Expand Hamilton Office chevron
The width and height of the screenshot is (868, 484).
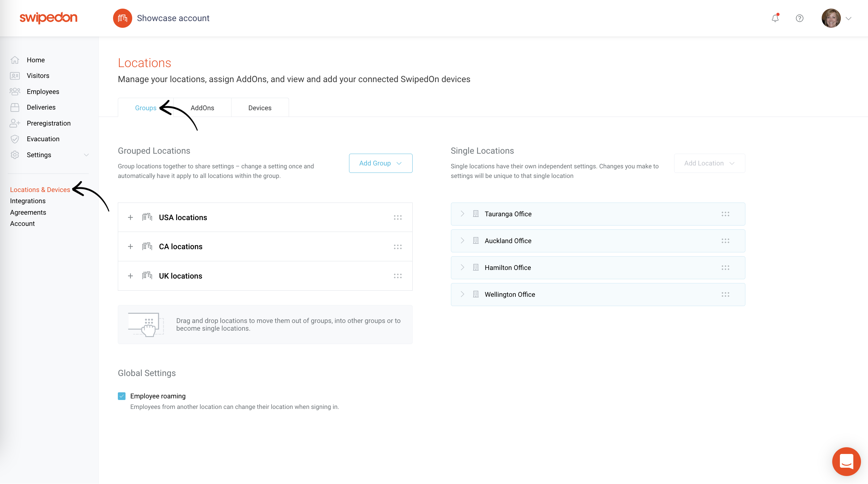462,268
